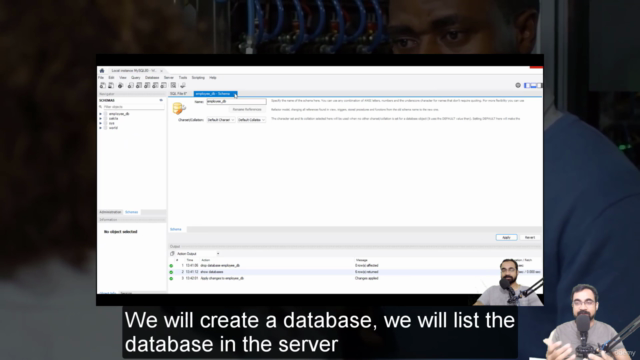
Task: Select the employee_db - Schema tab
Action: point(215,94)
